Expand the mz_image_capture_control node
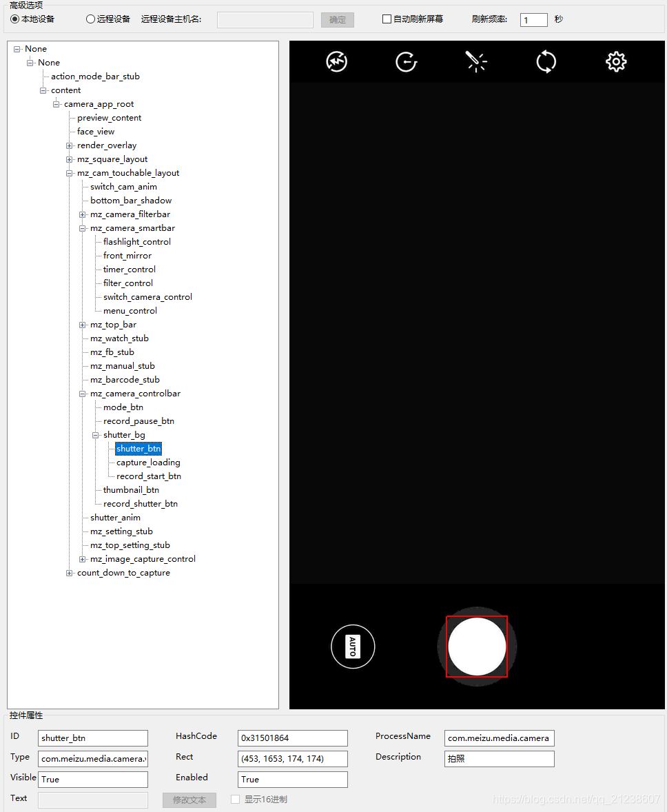The image size is (667, 812). (x=82, y=559)
